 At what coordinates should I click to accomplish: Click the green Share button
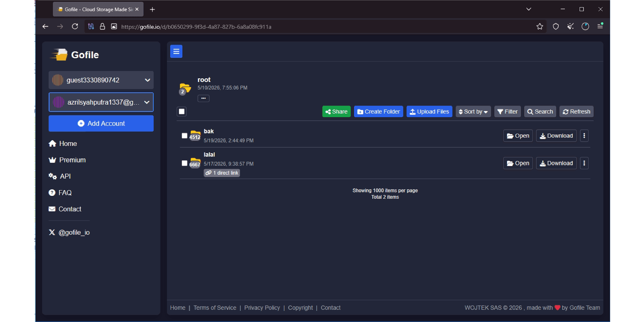tap(336, 111)
